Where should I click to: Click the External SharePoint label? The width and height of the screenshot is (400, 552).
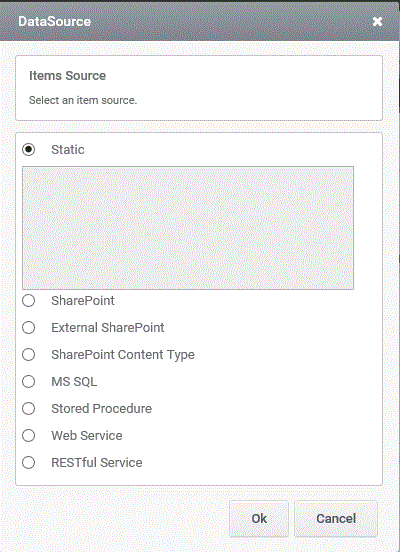tap(108, 328)
